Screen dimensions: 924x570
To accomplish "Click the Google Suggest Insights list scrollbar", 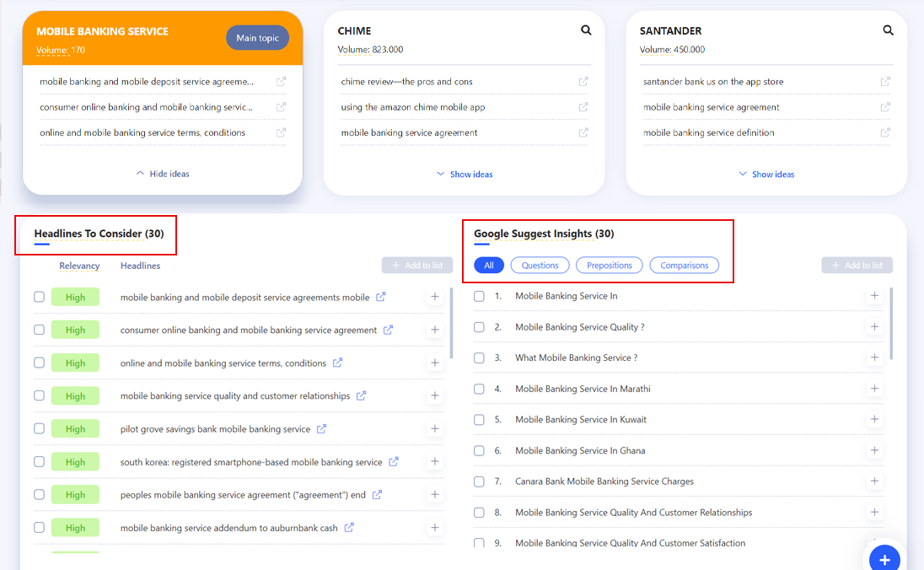I will coord(891,323).
